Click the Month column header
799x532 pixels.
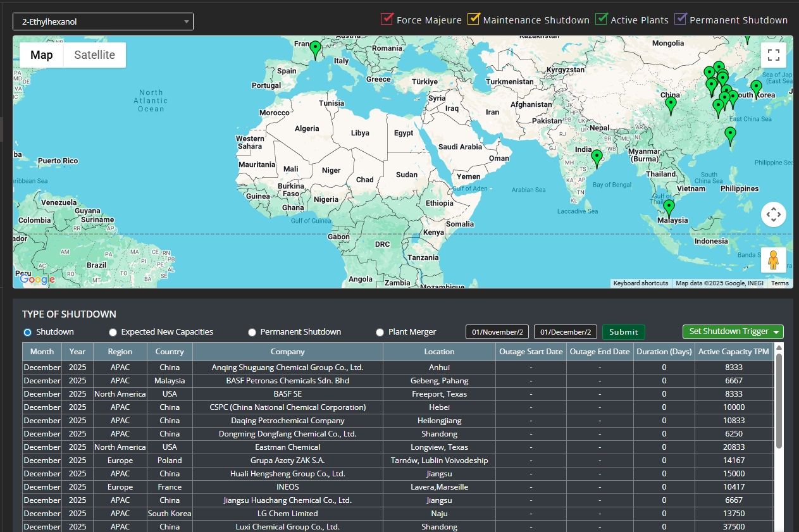pos(42,352)
